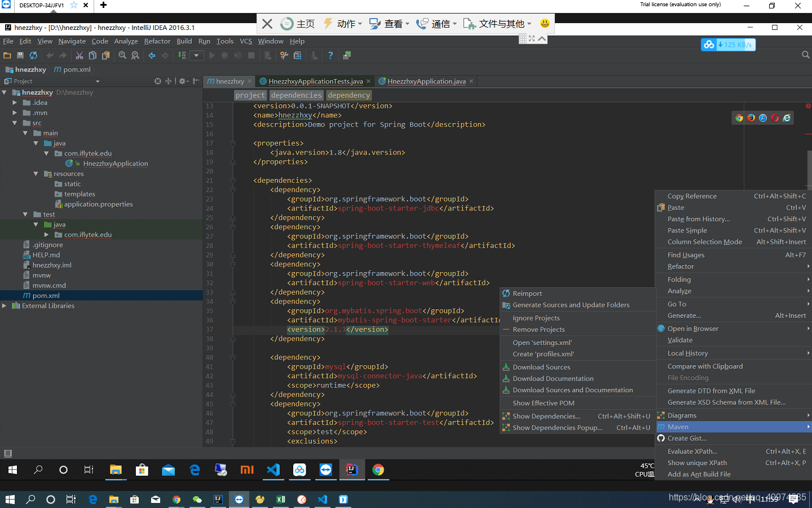Open pom.xml in Chrome browser icon
The width and height of the screenshot is (812, 508).
tap(739, 118)
